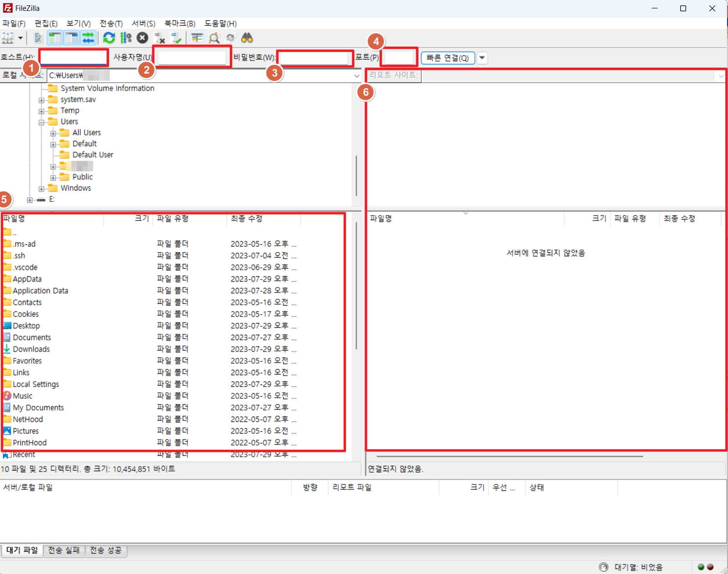Click the Desktop folder icon
The height and width of the screenshot is (574, 728).
pyautogui.click(x=7, y=325)
